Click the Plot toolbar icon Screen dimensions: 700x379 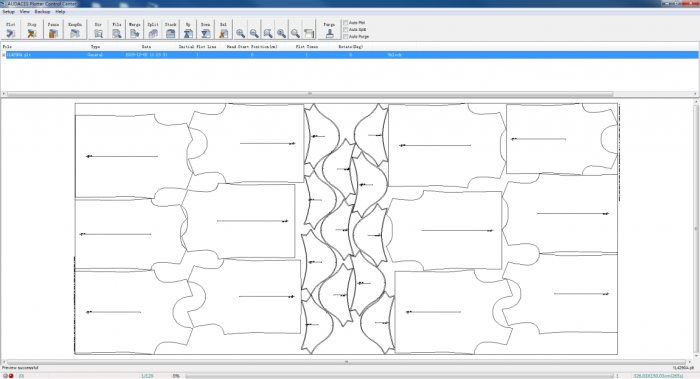coord(11,30)
